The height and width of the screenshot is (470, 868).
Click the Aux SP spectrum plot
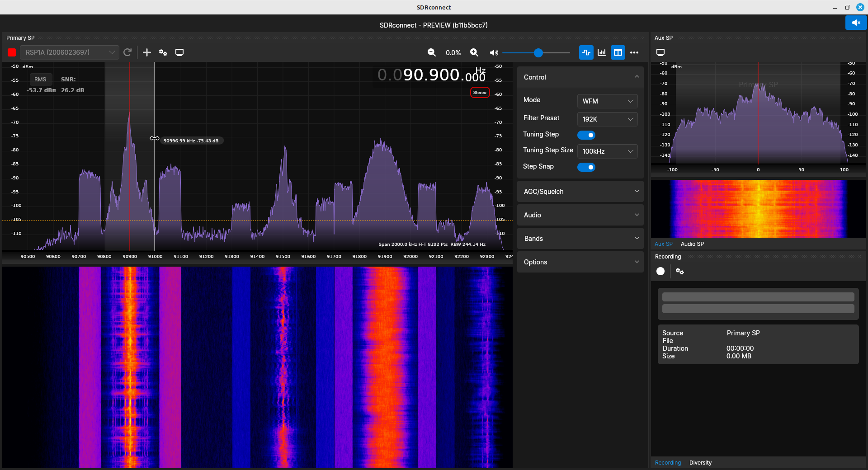pos(758,113)
